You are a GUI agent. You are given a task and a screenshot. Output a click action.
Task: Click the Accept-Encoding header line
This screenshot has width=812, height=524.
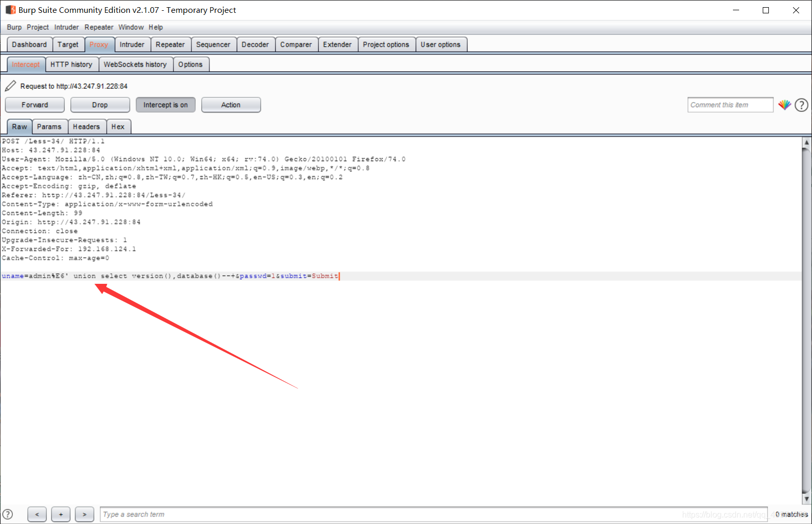point(69,186)
